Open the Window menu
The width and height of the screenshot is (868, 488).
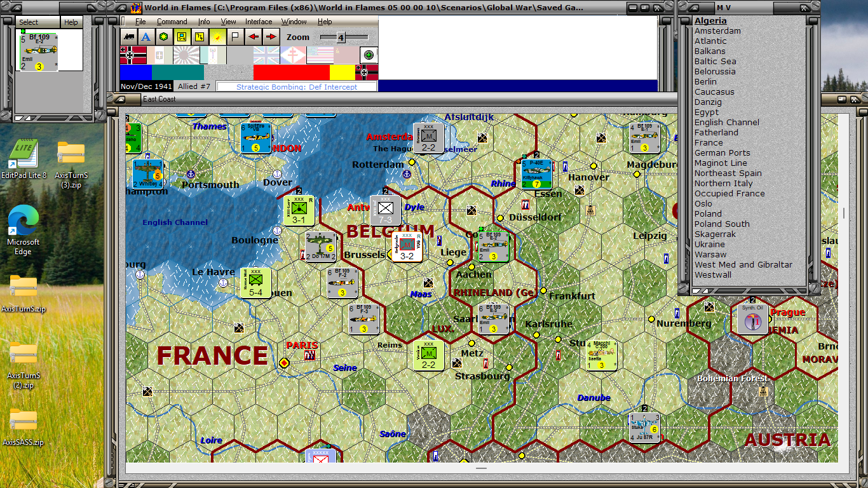(294, 22)
